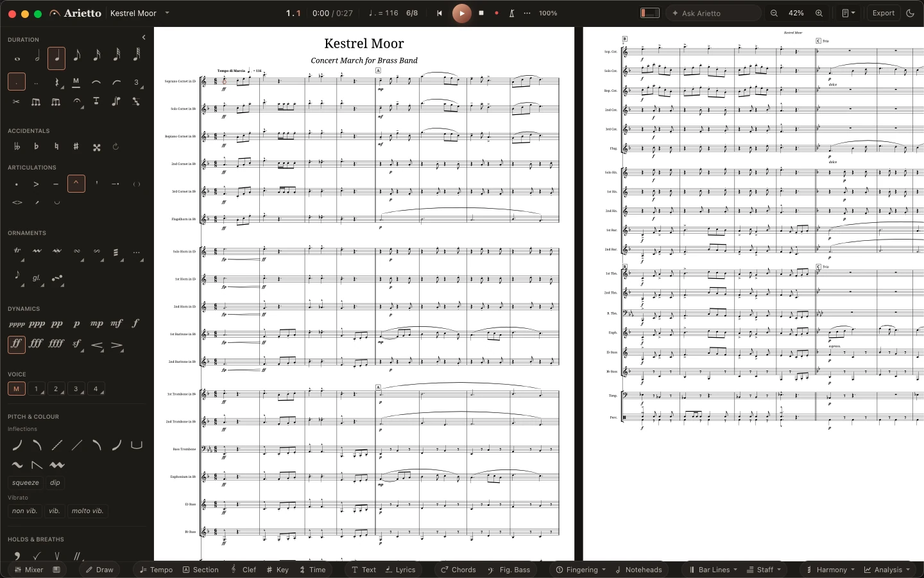
Task: Zoom in with the plus magnifier
Action: (819, 13)
